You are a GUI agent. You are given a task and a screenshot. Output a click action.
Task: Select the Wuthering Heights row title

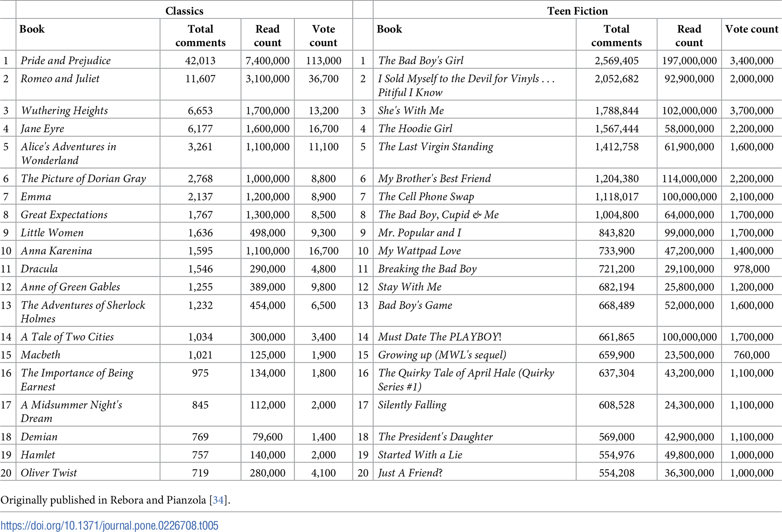[64, 110]
